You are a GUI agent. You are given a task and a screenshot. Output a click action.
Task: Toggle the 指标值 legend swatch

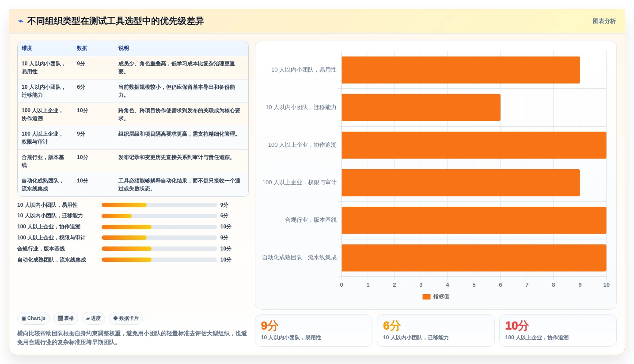point(426,297)
